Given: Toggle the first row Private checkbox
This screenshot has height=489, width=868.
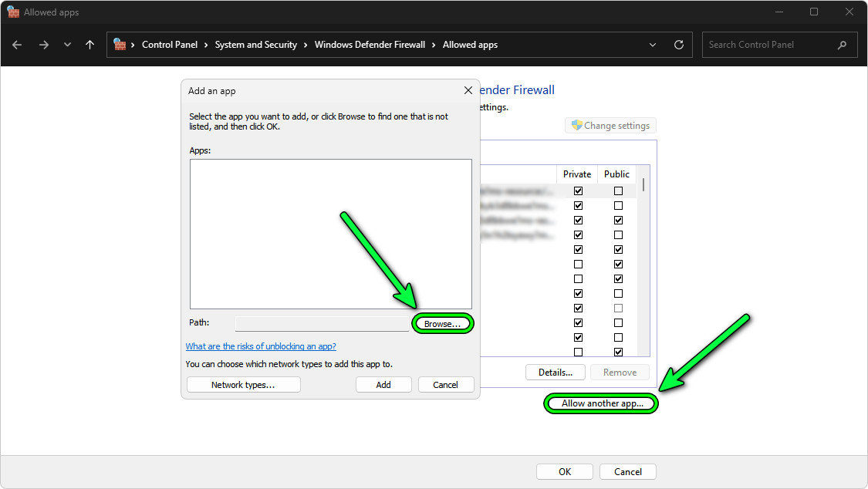Looking at the screenshot, I should point(578,191).
